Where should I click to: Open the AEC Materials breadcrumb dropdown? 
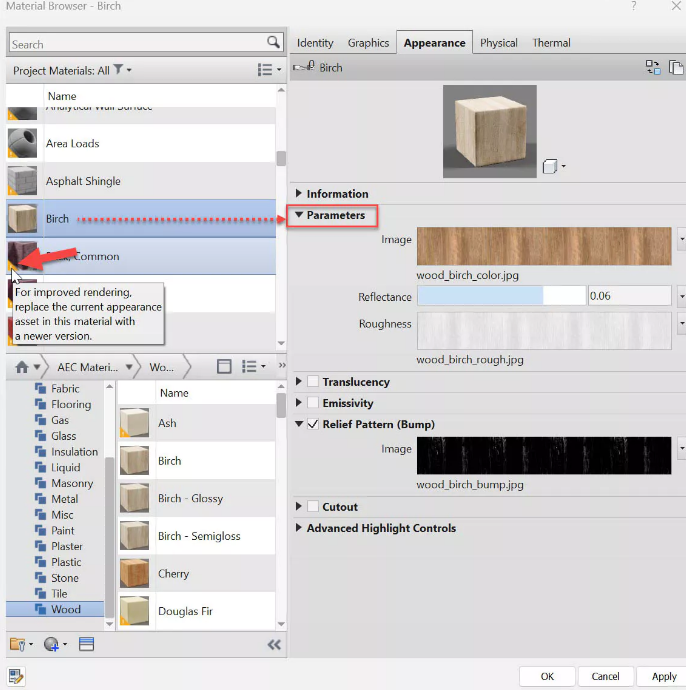click(129, 367)
